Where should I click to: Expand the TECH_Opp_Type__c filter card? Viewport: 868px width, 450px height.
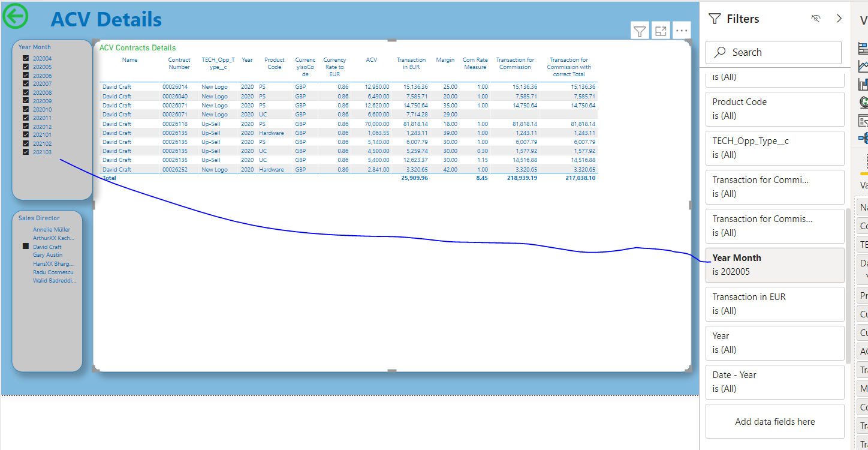pos(774,148)
